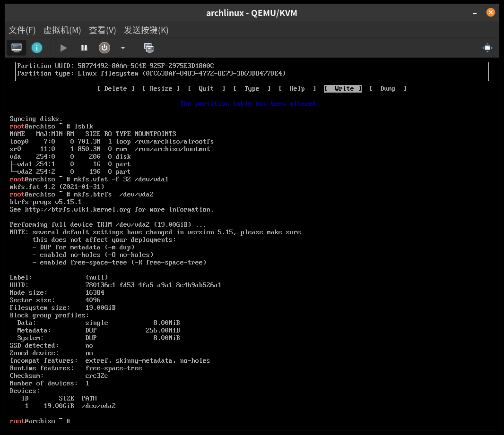Minimize the archlinux QEMU/KVM window
504x435 pixels.
tap(474, 13)
